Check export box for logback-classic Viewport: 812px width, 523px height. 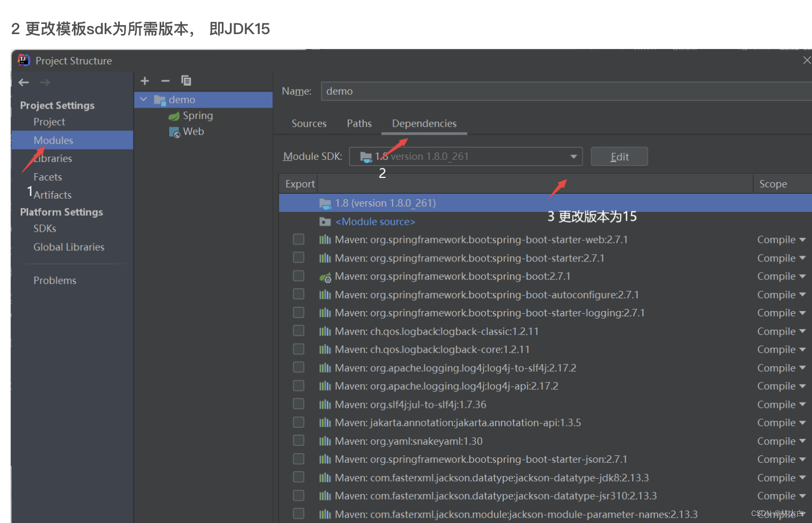299,331
